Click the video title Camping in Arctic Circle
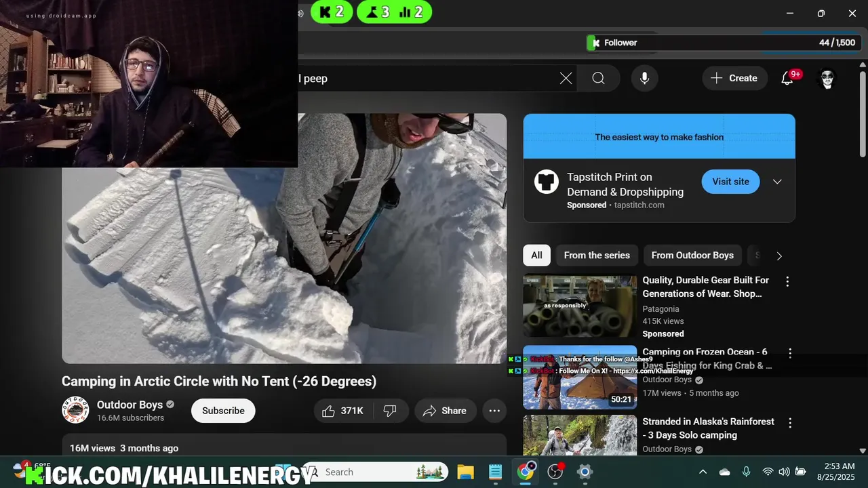The height and width of the screenshot is (488, 868). [x=219, y=382]
